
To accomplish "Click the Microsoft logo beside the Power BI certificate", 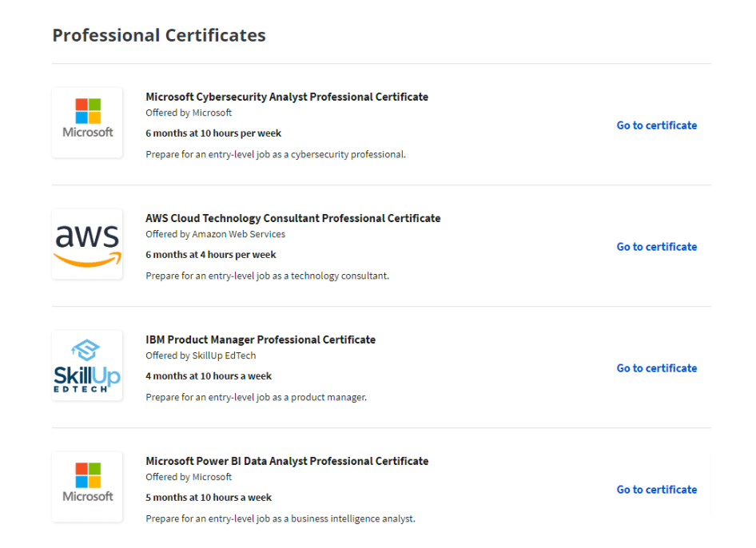I will click(x=87, y=486).
